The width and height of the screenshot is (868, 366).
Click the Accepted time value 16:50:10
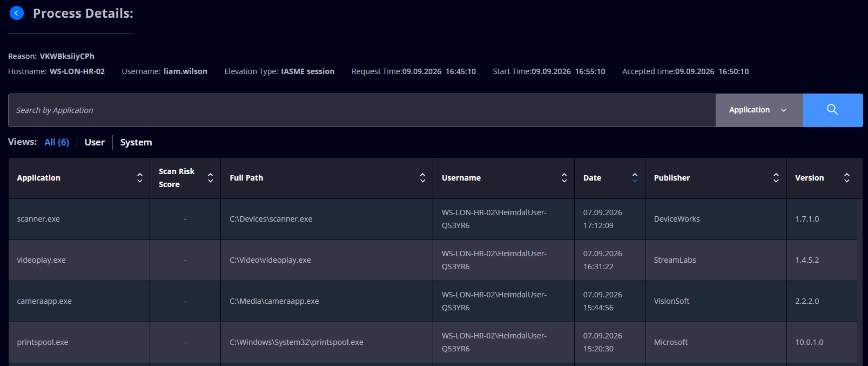click(734, 71)
